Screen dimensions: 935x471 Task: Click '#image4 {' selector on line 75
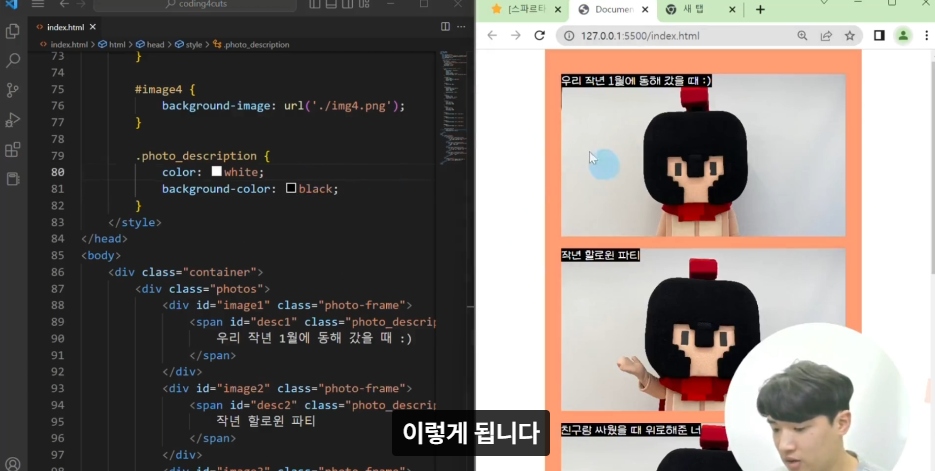pos(165,89)
